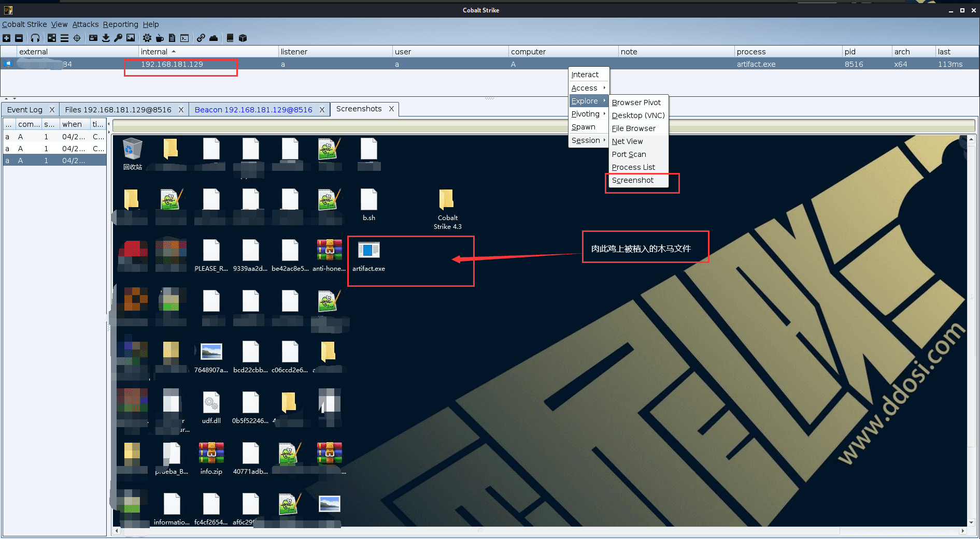Screen dimensions: 980x539
Task: Sort sessions by listener column header
Action: point(335,52)
